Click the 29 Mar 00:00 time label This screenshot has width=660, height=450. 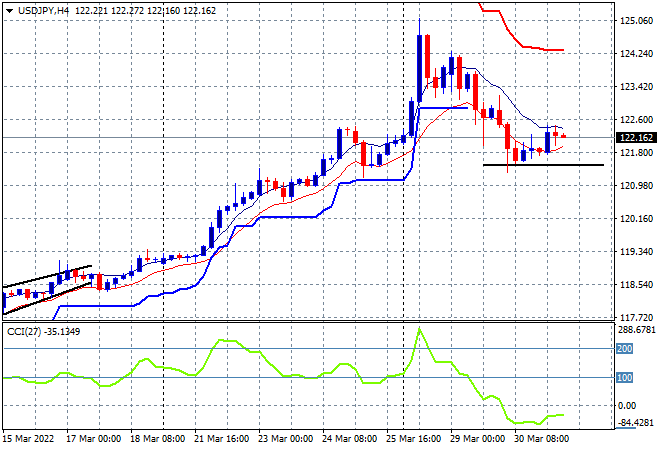tap(477, 439)
